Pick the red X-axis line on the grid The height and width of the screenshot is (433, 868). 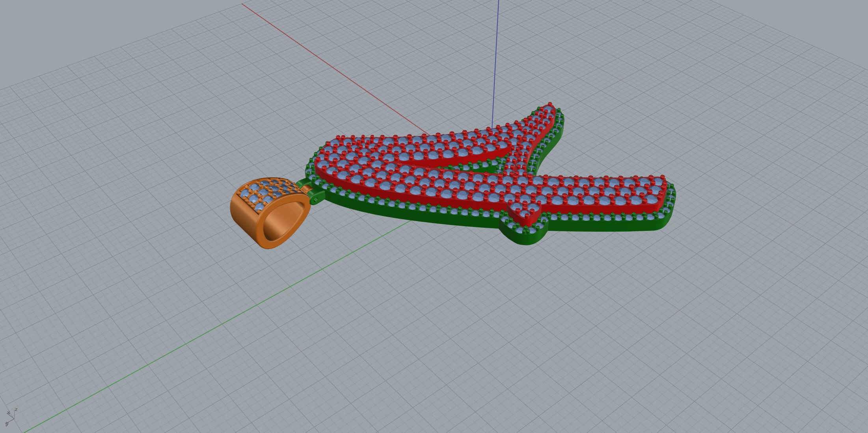(335, 69)
